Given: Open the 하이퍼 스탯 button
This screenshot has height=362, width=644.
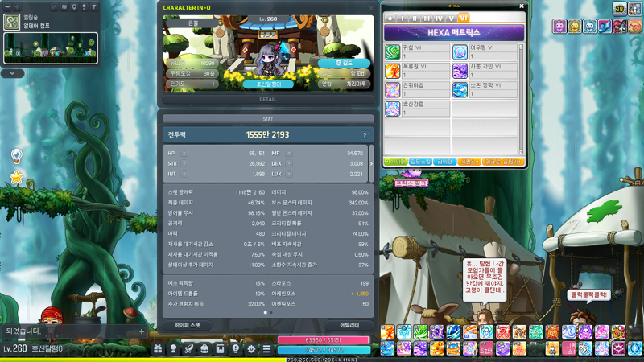Looking at the screenshot, I should (x=188, y=325).
